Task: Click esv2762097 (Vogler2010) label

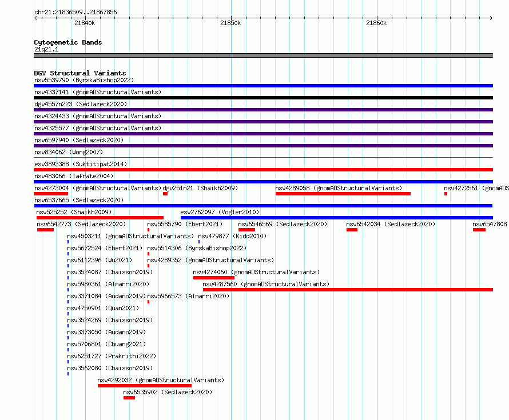Action: click(x=220, y=212)
